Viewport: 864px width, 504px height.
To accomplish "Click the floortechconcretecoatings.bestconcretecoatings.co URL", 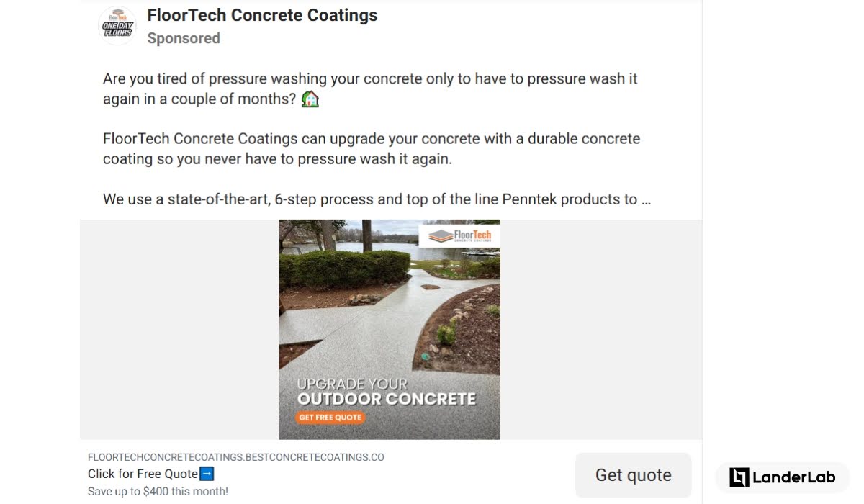I will pyautogui.click(x=236, y=457).
